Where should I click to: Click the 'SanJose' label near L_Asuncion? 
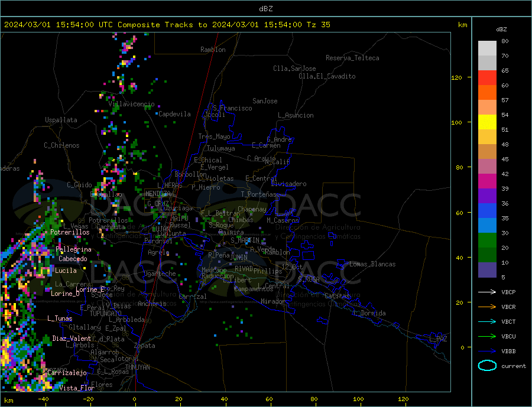(265, 101)
